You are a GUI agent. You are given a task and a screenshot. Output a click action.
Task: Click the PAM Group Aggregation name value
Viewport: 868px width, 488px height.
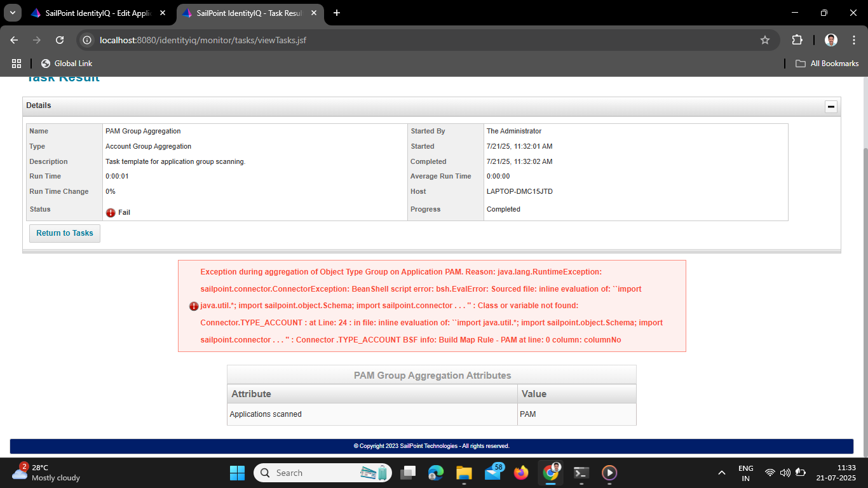click(x=143, y=131)
